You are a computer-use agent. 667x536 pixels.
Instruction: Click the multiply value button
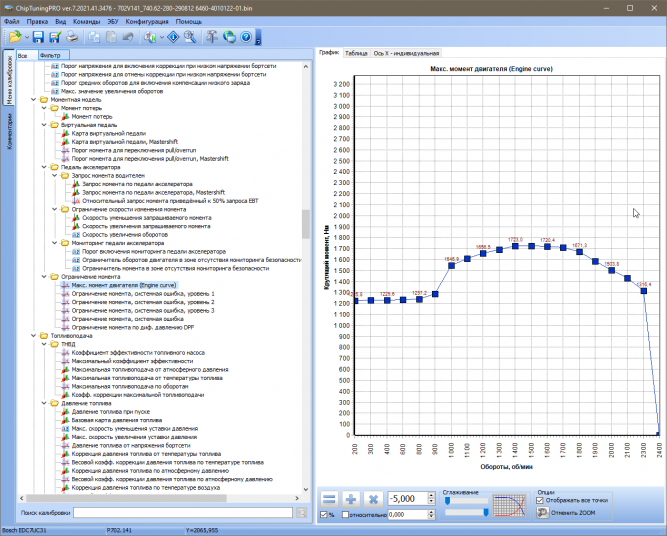click(373, 499)
